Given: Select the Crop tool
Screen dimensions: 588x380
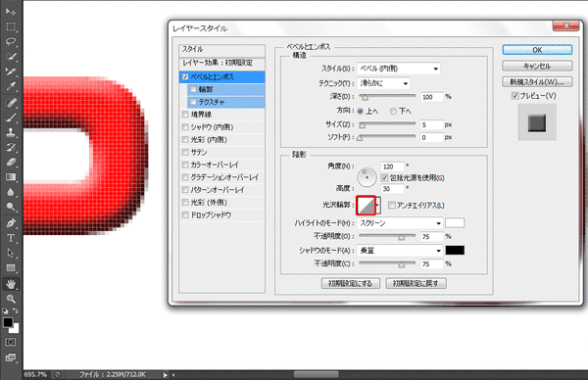Looking at the screenshot, I should coord(11,71).
